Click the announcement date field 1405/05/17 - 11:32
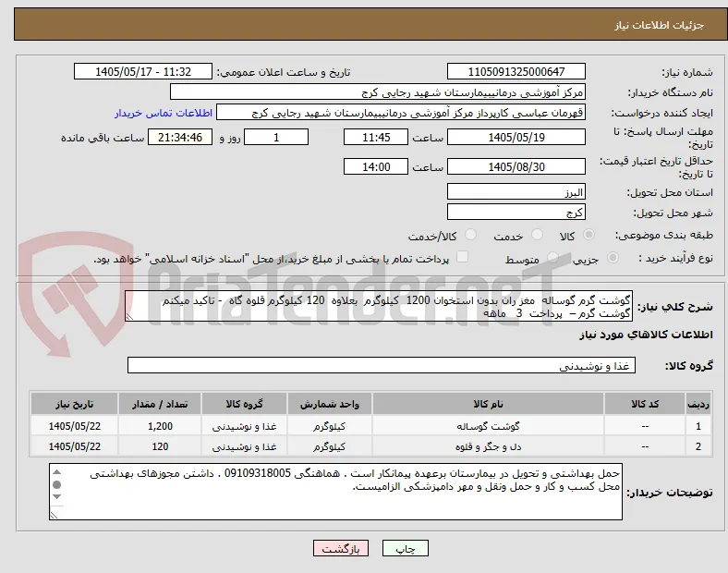Viewport: 728px width, 573px height. tap(143, 71)
